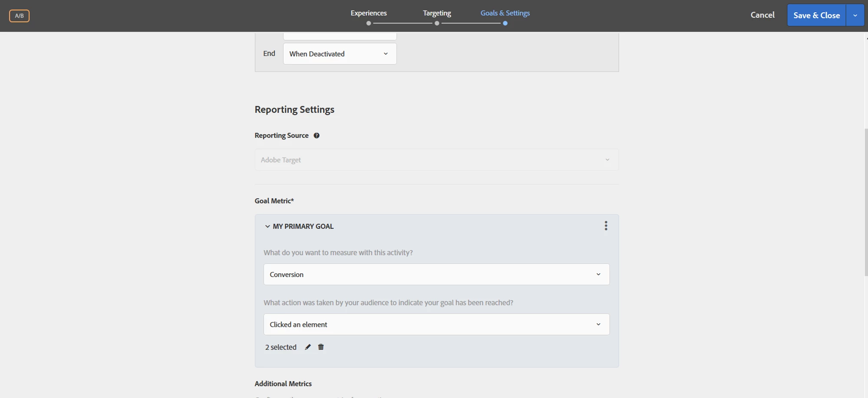Viewport: 868px width, 398px height.
Task: Open the Clicked an element action dropdown
Action: coord(436,324)
